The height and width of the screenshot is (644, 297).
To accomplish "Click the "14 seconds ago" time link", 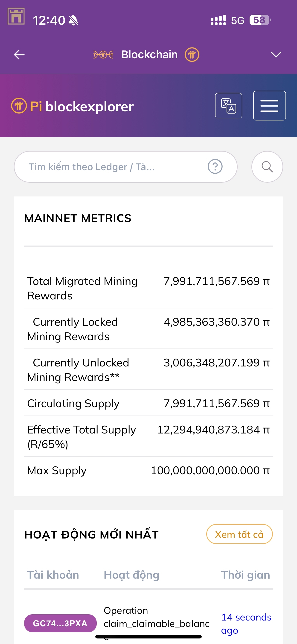I will point(246,624).
